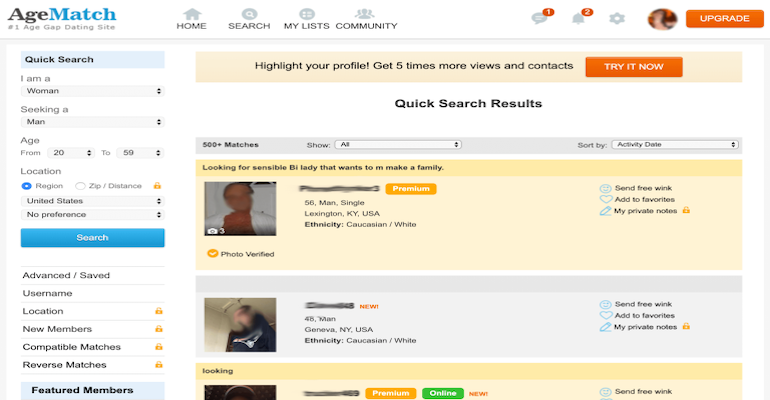Open the Sort by Activity Date dropdown

click(674, 144)
